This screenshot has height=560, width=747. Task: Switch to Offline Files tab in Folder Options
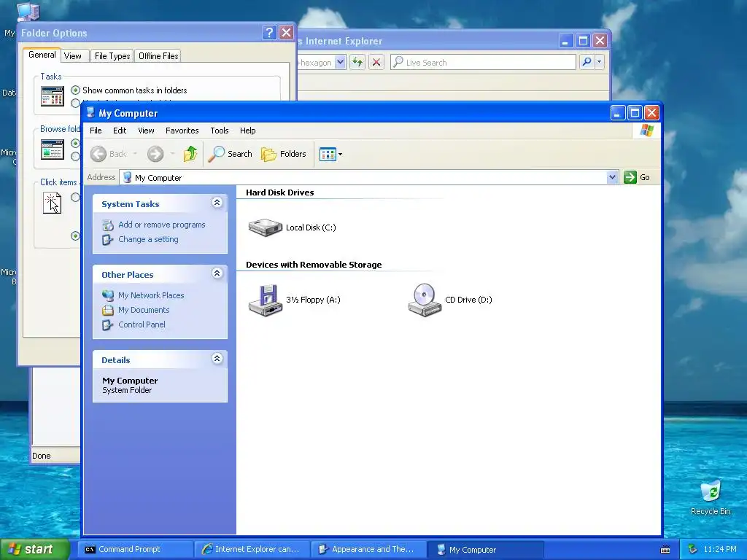tap(158, 56)
